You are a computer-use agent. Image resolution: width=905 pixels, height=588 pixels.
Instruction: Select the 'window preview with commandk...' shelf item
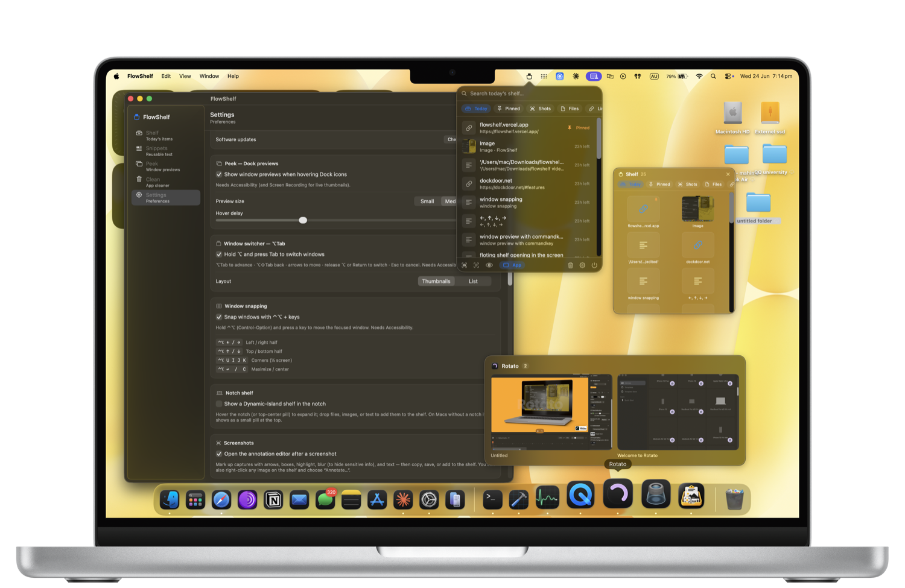[527, 240]
